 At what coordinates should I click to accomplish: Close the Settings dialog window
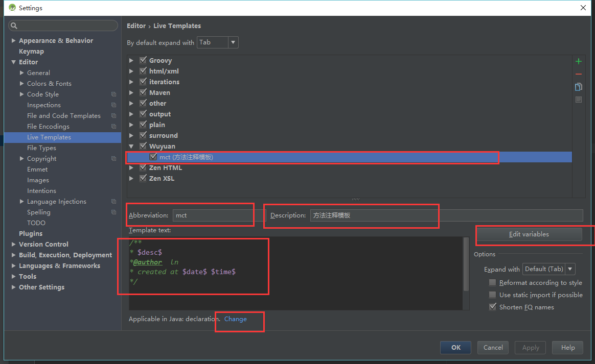pyautogui.click(x=583, y=8)
